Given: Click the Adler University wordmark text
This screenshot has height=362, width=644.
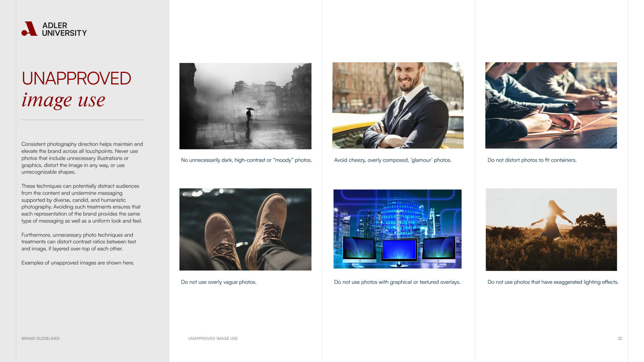Looking at the screenshot, I should 64,29.
